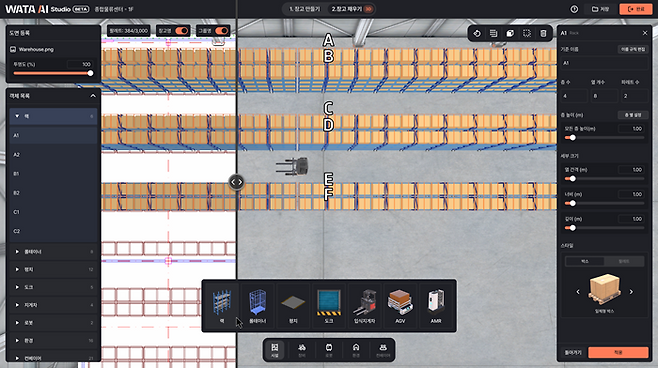Click the pallet count field showing 2

(634, 96)
